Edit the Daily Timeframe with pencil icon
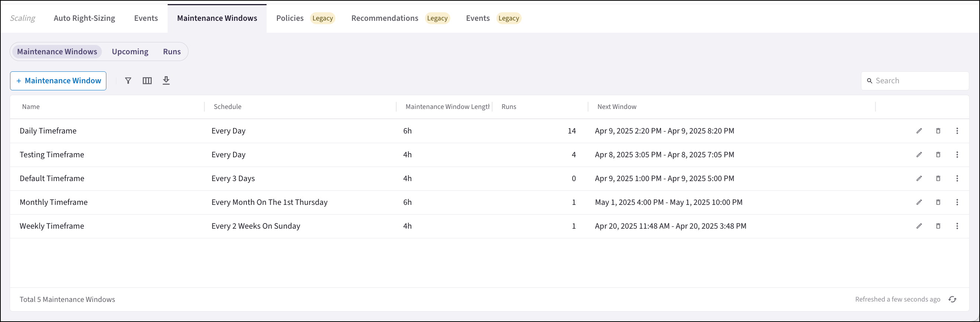This screenshot has height=322, width=980. (x=919, y=131)
